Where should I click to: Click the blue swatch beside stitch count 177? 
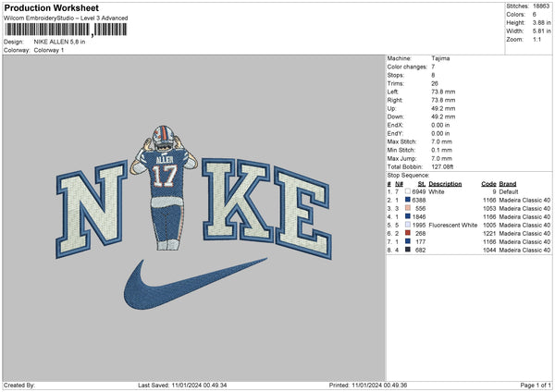(408, 241)
